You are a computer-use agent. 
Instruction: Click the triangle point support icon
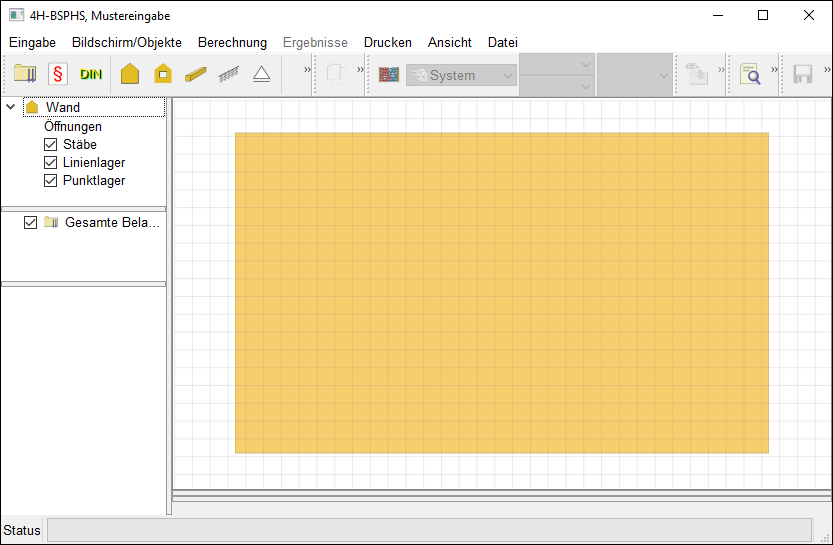tap(261, 74)
